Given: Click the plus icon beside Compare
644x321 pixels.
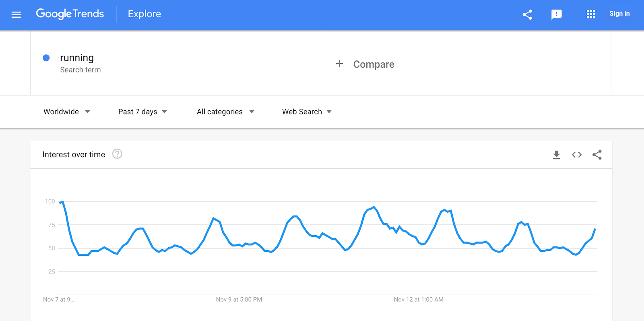Looking at the screenshot, I should click(x=339, y=64).
